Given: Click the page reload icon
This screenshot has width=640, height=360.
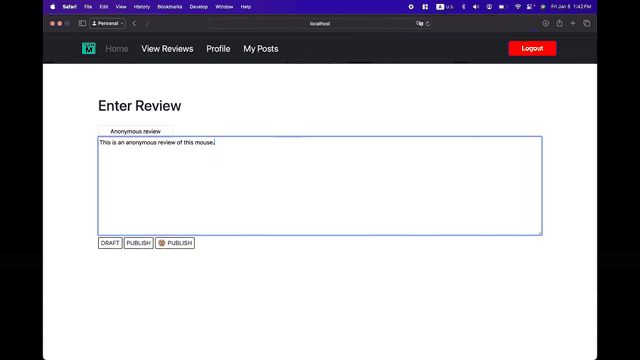Looking at the screenshot, I should (427, 24).
